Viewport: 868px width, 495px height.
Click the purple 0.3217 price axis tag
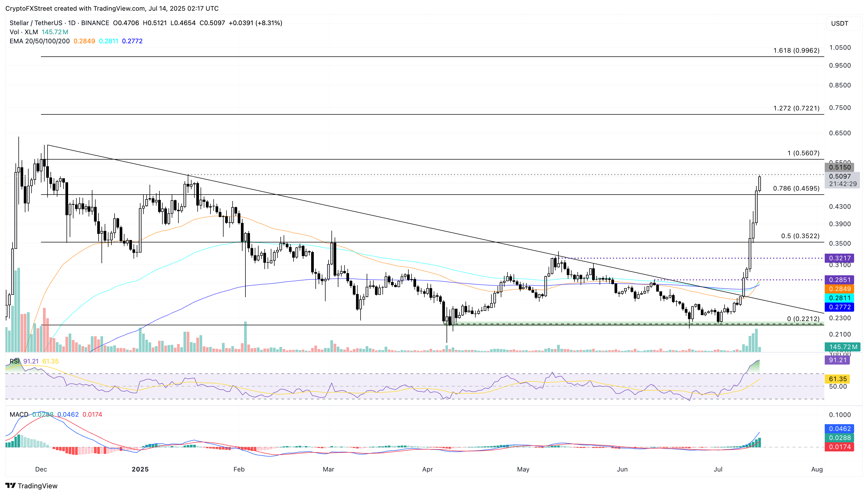tap(839, 258)
